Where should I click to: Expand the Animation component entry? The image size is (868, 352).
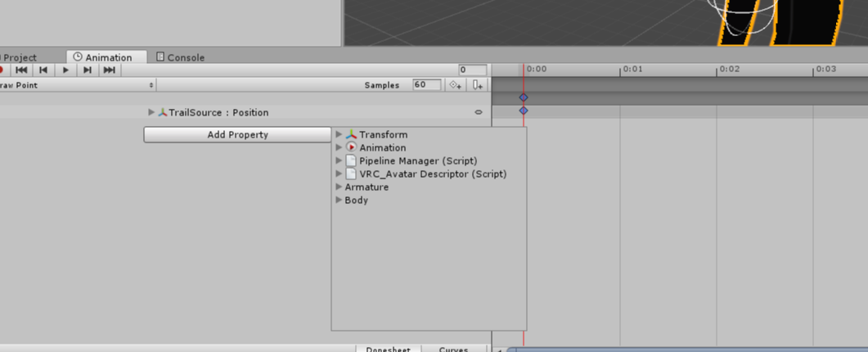point(339,147)
